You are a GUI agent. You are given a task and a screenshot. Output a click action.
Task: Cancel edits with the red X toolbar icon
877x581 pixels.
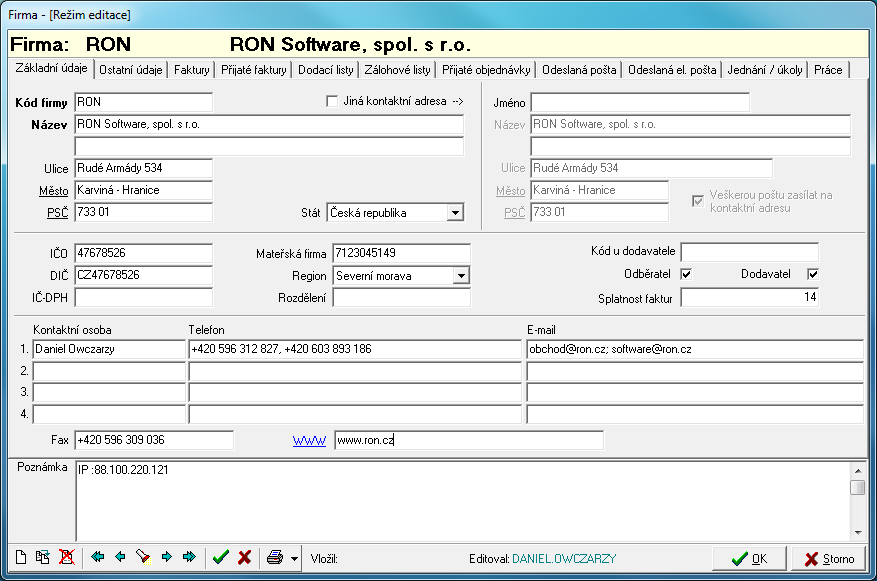244,558
